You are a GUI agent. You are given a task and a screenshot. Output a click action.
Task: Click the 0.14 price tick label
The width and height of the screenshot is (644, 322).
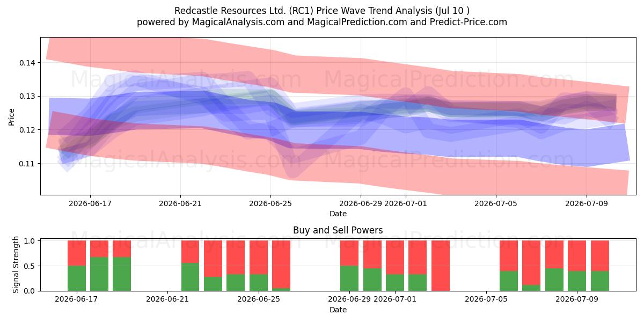coord(27,63)
